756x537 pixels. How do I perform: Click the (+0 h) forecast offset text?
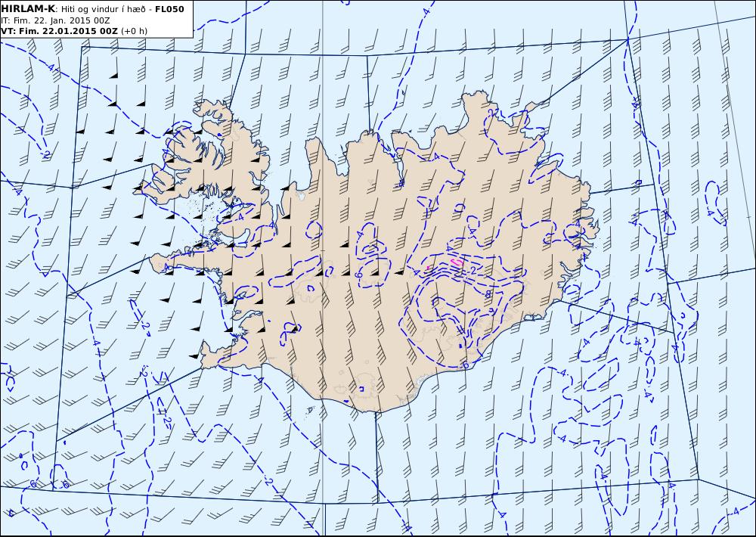pos(134,31)
